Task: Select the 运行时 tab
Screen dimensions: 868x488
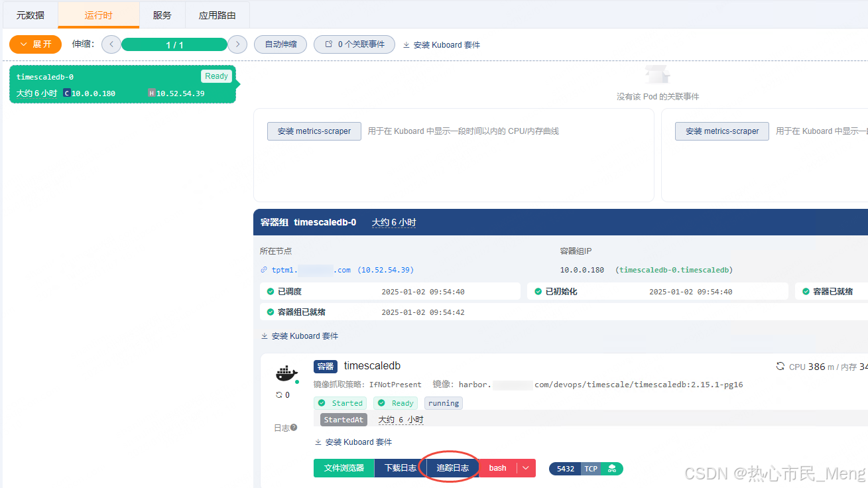Action: [x=99, y=15]
